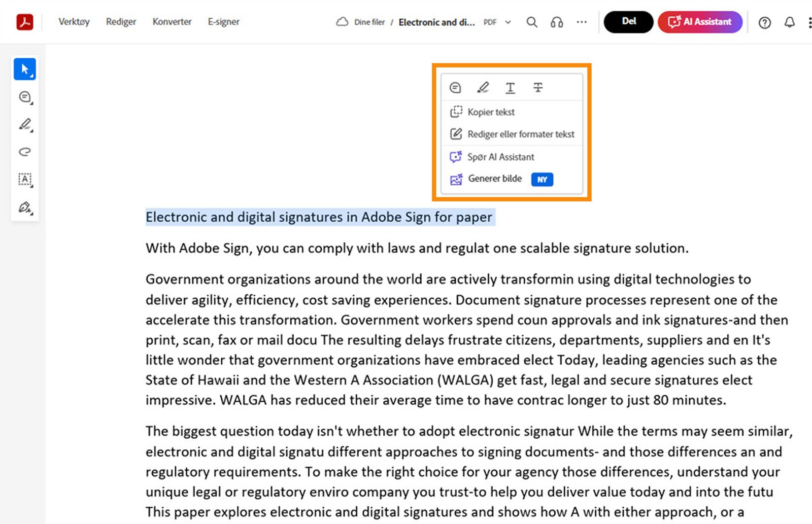This screenshot has width=812, height=524.
Task: Click the paragraph starting 'With Adobe Sign, you'
Action: tap(417, 248)
